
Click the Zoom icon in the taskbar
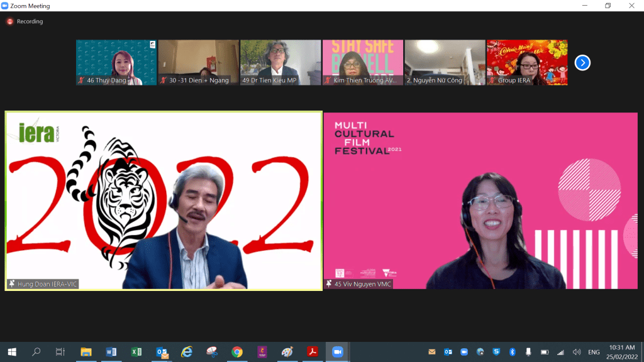coord(337,352)
